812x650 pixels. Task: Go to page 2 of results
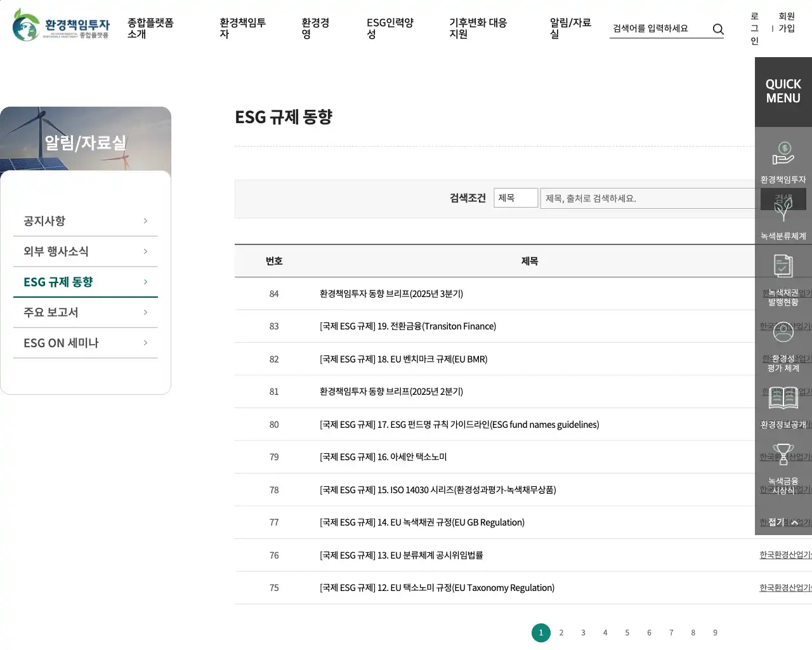[561, 633]
